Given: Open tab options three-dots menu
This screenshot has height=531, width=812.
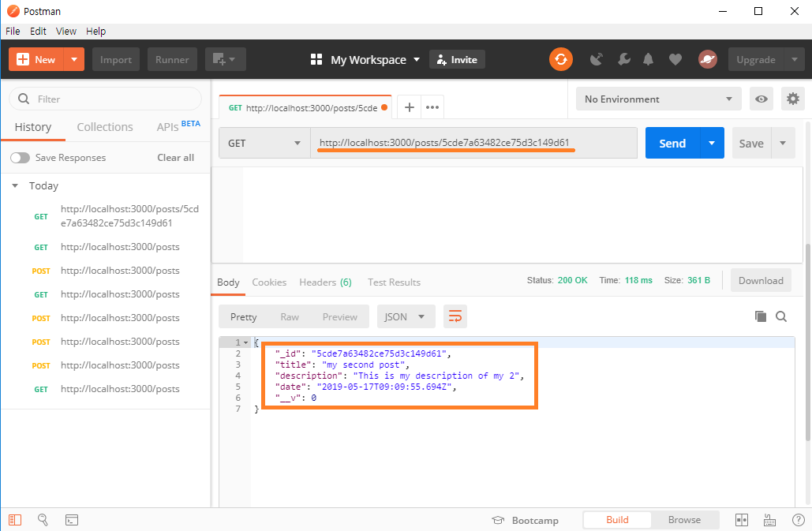Looking at the screenshot, I should (432, 107).
